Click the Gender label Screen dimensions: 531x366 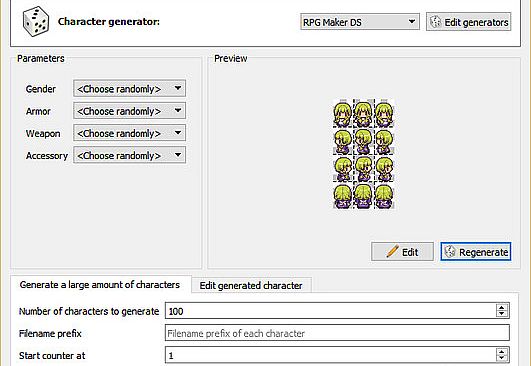tap(41, 89)
